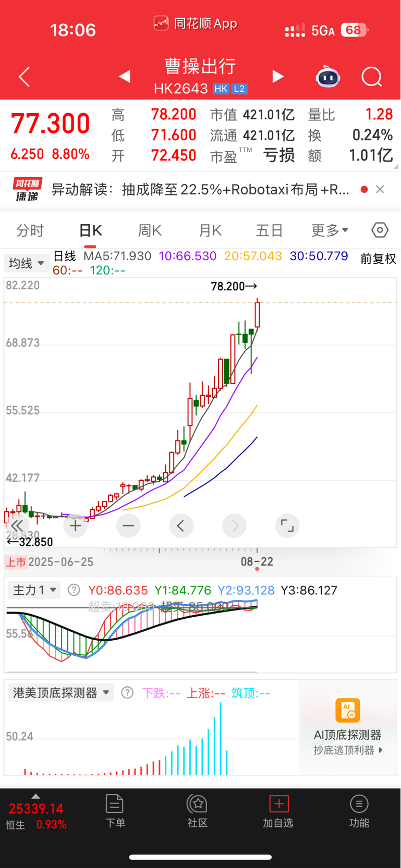The width and height of the screenshot is (401, 868).
Task: Switch to next stock with right triangle
Action: coord(278,77)
